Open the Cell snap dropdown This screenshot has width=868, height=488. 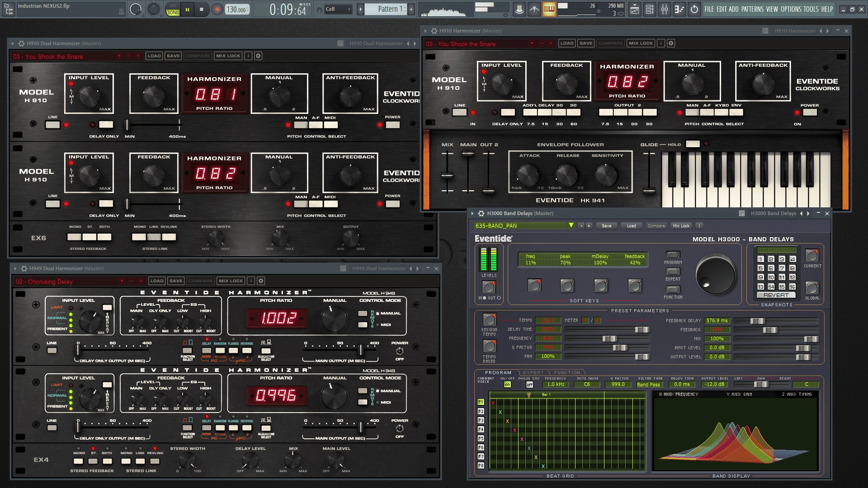tap(338, 9)
